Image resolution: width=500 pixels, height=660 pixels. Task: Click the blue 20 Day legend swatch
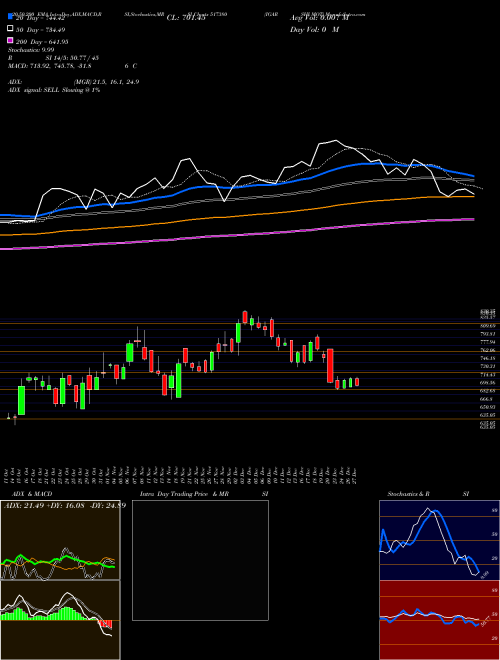(11, 17)
